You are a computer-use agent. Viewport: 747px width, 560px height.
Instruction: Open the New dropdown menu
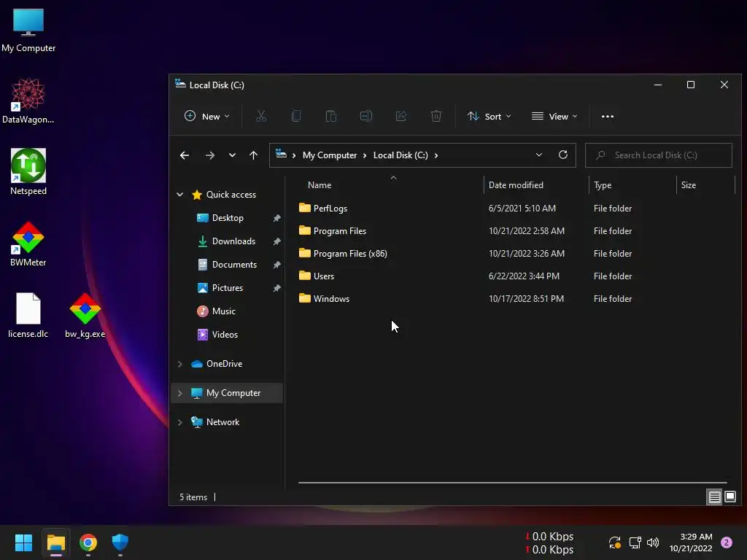click(x=206, y=116)
